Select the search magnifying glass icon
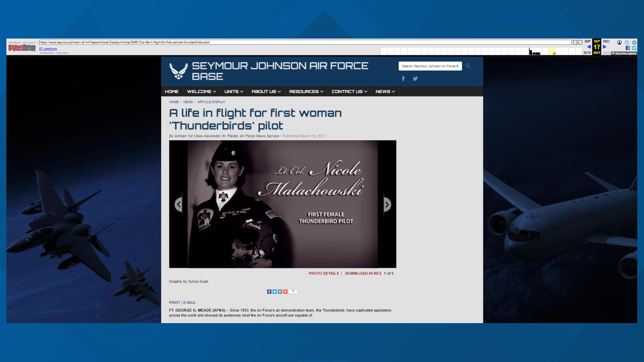The width and height of the screenshot is (644, 362). [x=468, y=66]
